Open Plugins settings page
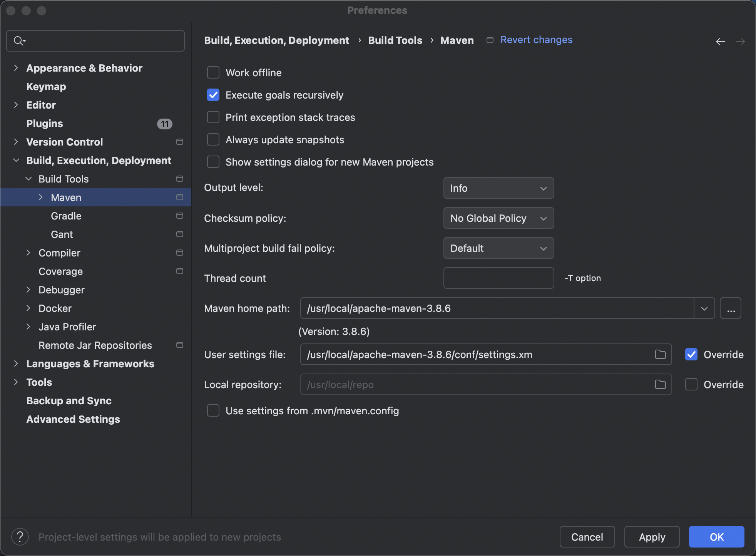The width and height of the screenshot is (756, 556). 45,124
